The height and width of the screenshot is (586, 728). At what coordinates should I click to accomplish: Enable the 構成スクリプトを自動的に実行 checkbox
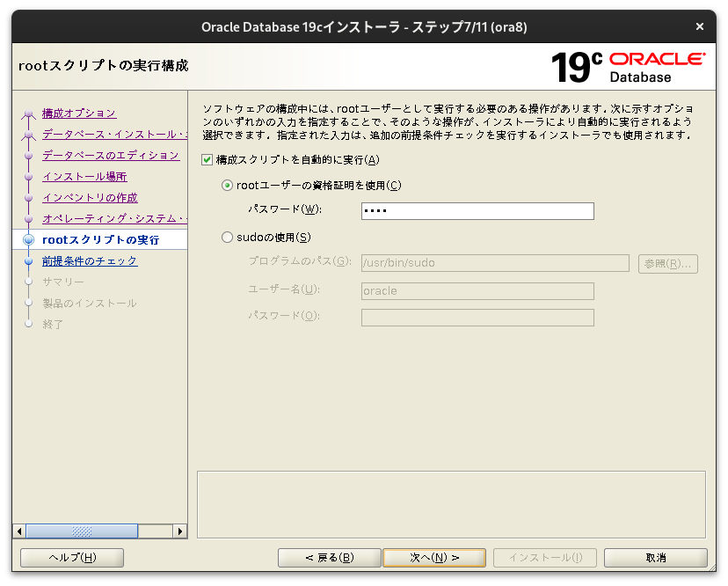(x=206, y=160)
